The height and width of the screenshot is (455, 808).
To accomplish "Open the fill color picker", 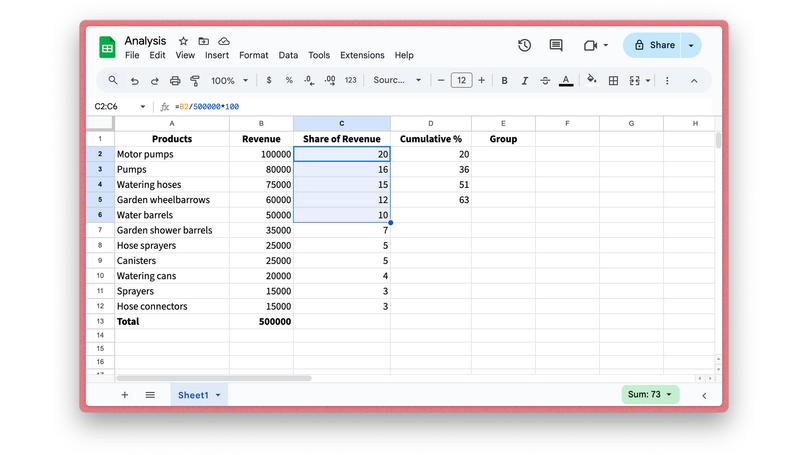I will pos(592,80).
